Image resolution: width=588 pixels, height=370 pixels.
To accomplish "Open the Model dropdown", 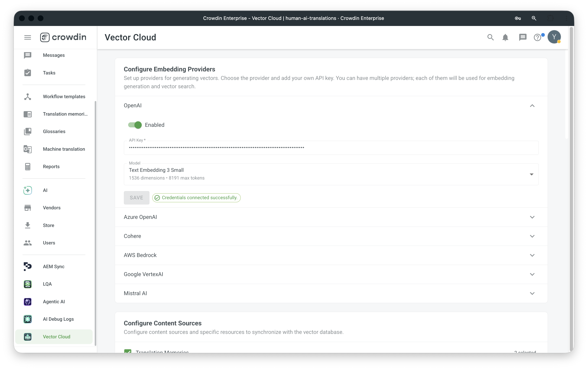I will [x=331, y=174].
